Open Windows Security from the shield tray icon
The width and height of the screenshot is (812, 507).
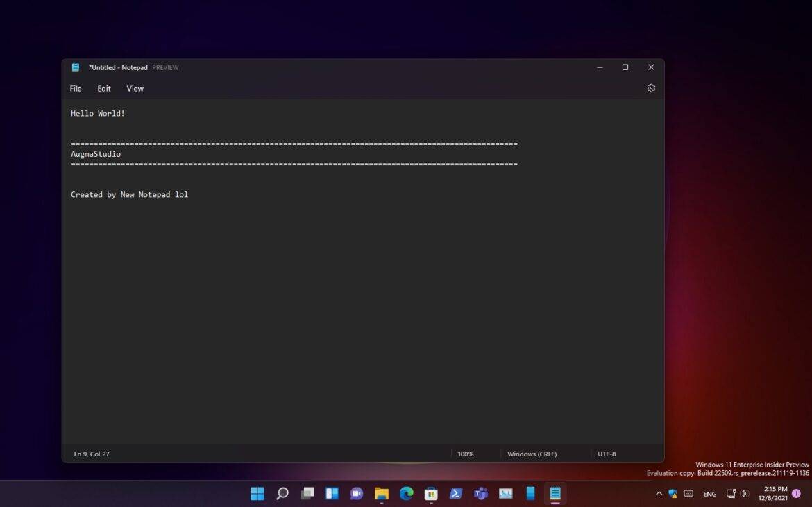(671, 493)
